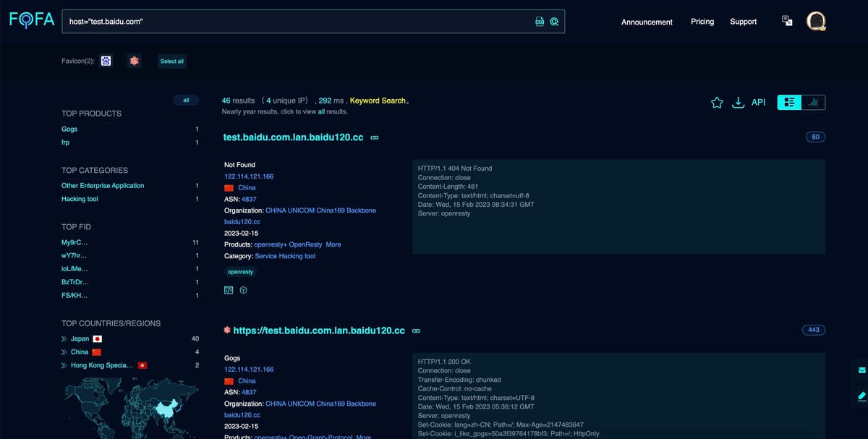
Task: Select the first favicon thumbnail
Action: (x=106, y=61)
